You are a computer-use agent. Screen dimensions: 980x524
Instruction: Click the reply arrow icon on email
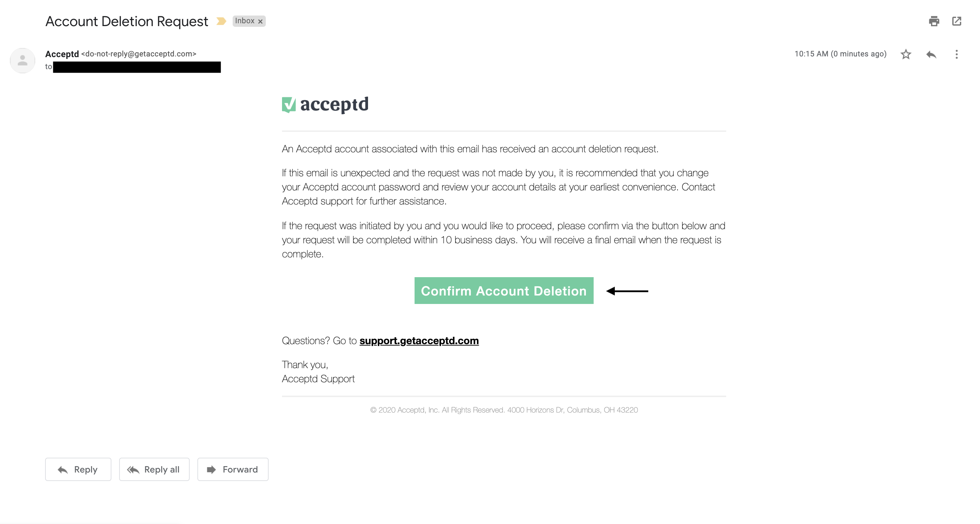click(x=931, y=54)
